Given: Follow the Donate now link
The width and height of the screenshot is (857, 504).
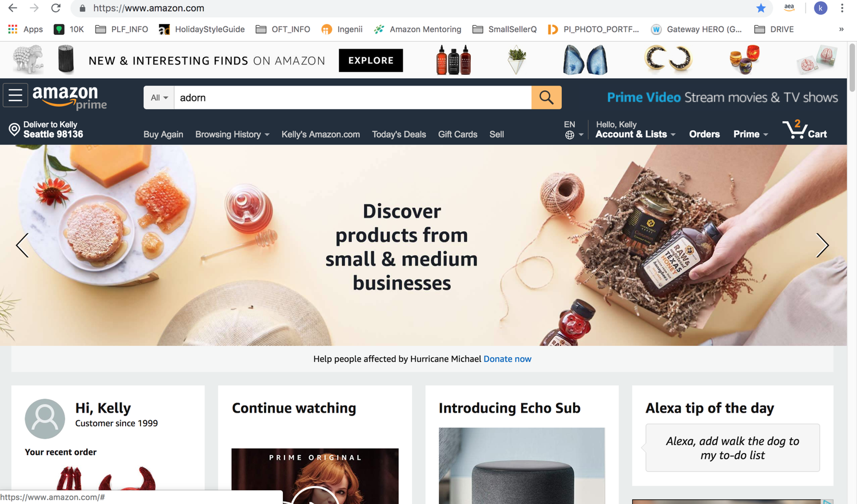Looking at the screenshot, I should [x=507, y=359].
